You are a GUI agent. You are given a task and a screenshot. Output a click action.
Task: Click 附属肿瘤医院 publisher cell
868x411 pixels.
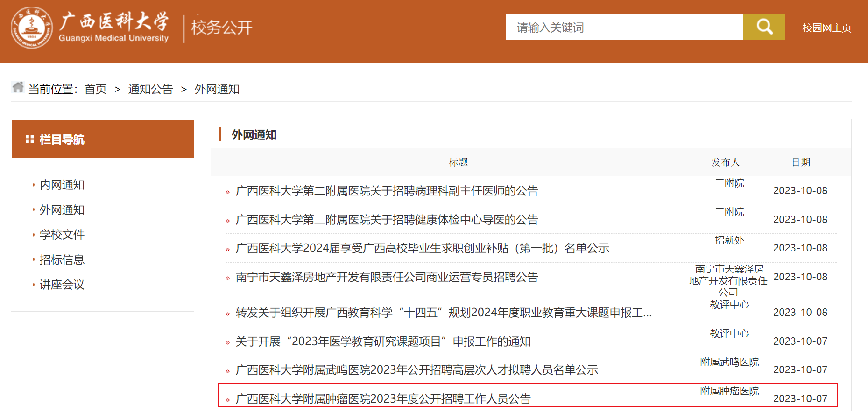pyautogui.click(x=729, y=391)
